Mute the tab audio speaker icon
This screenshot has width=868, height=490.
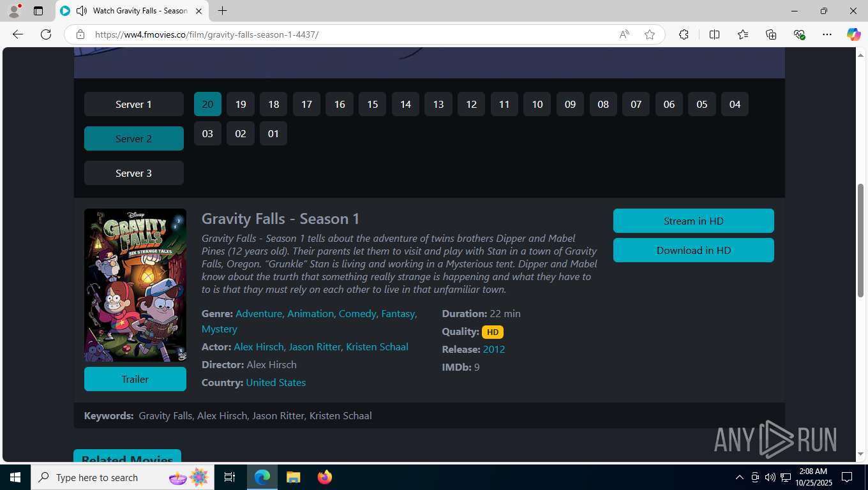tap(82, 11)
